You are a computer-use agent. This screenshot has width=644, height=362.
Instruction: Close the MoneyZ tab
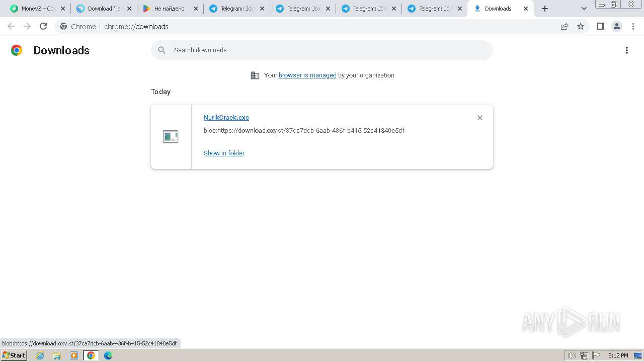(x=63, y=9)
